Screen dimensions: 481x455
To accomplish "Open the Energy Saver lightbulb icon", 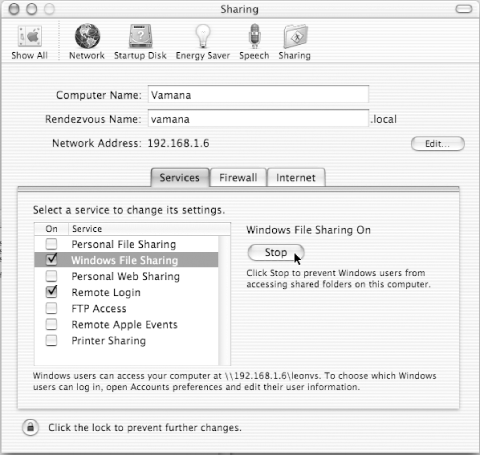I will pos(203,36).
